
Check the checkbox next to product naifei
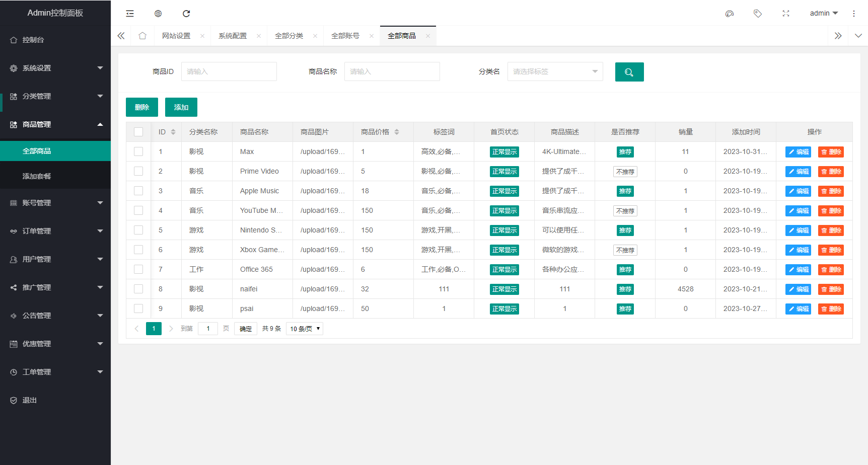(x=138, y=289)
